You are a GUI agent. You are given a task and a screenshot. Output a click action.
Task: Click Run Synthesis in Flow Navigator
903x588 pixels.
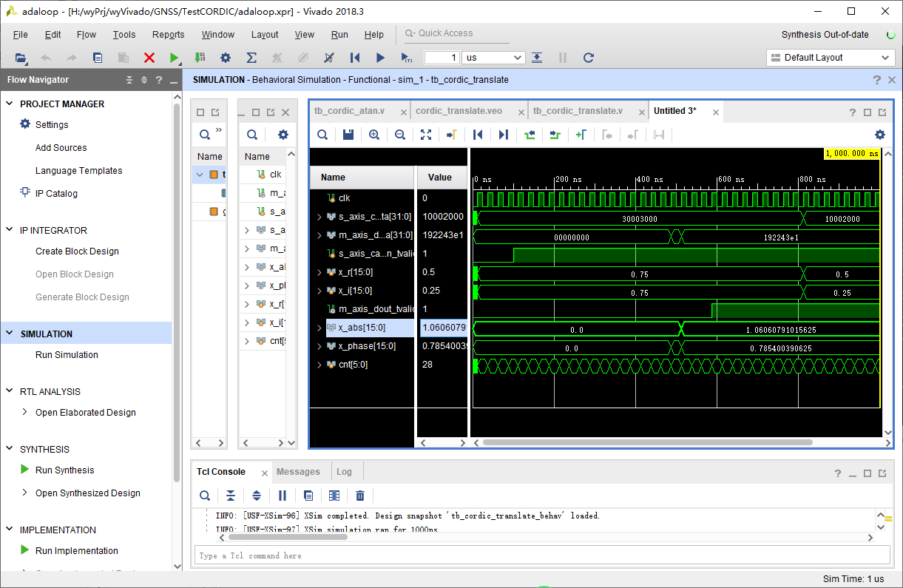65,470
